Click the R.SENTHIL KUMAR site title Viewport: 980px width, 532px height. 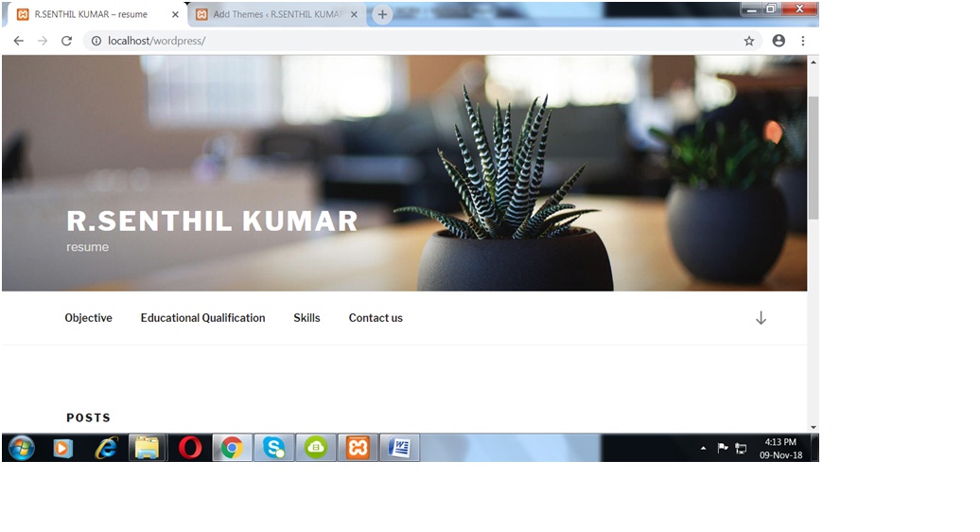(212, 221)
